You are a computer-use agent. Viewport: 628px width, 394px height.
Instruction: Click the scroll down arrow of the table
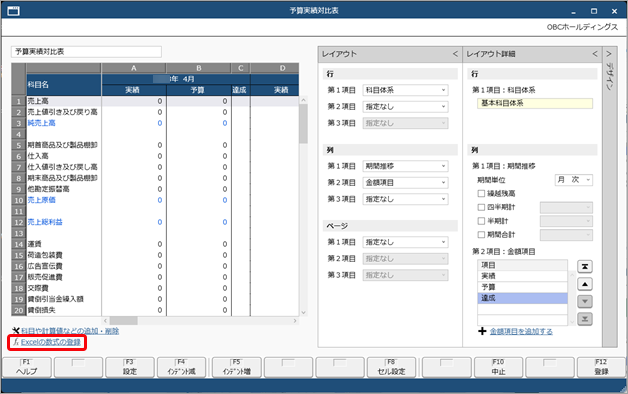(x=303, y=312)
